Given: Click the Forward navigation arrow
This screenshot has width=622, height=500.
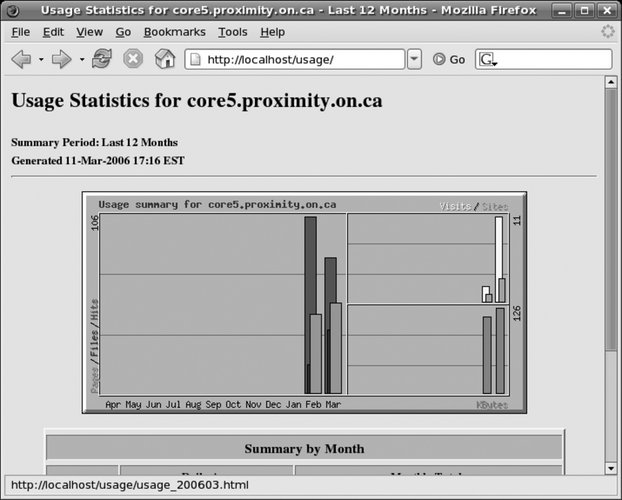Looking at the screenshot, I should [62, 60].
